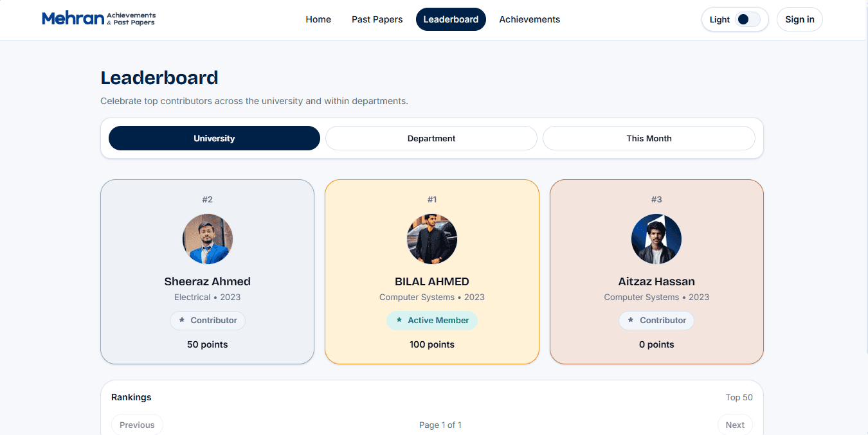The image size is (868, 435).
Task: Open Aitzaz Hassan's profile photo
Action: [x=656, y=239]
